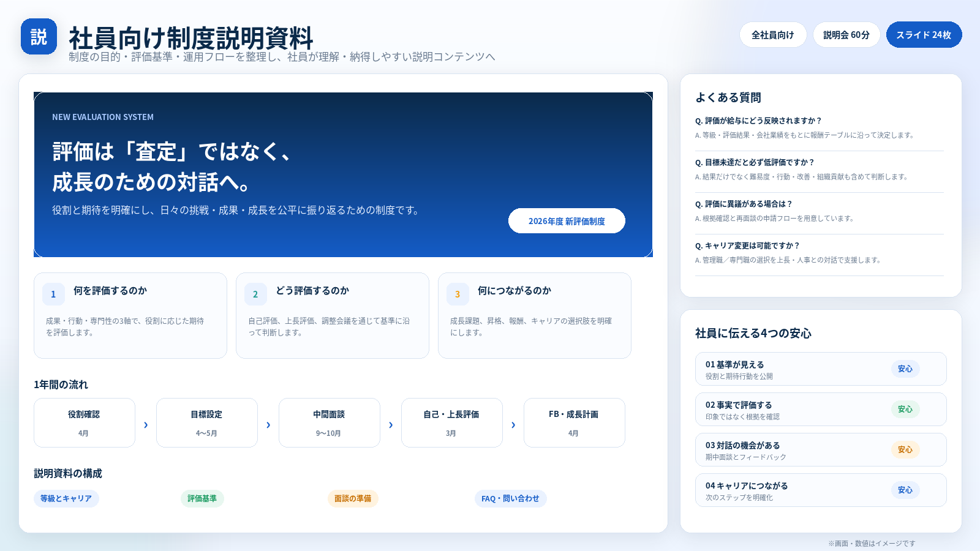
Task: Click the chevron after 役割確認
Action: point(146,425)
